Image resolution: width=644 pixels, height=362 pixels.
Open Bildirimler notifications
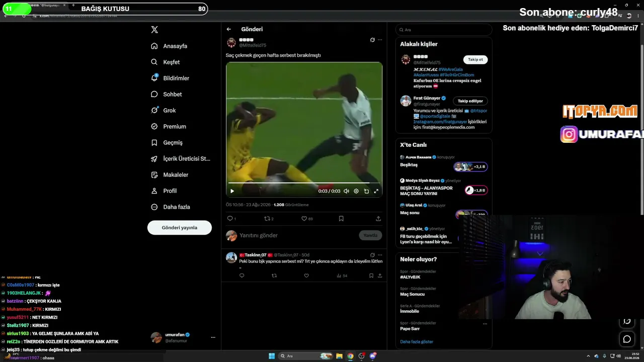tap(170, 78)
